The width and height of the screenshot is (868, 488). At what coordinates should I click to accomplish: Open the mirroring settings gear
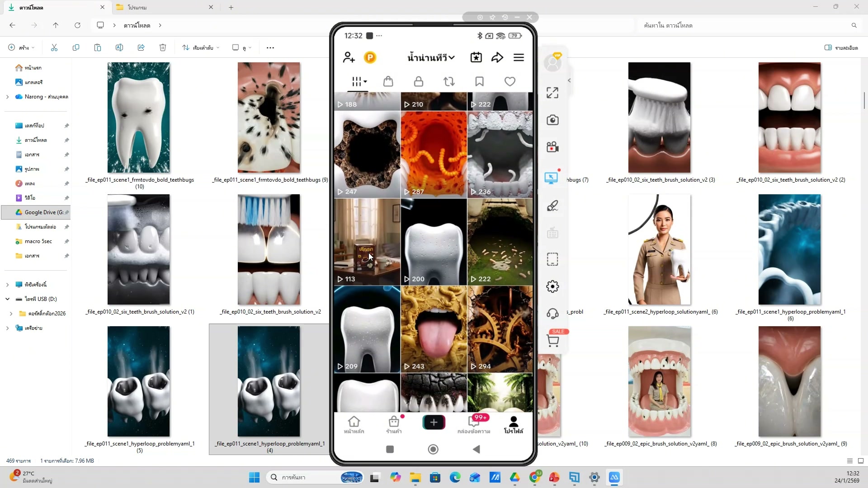tap(552, 286)
